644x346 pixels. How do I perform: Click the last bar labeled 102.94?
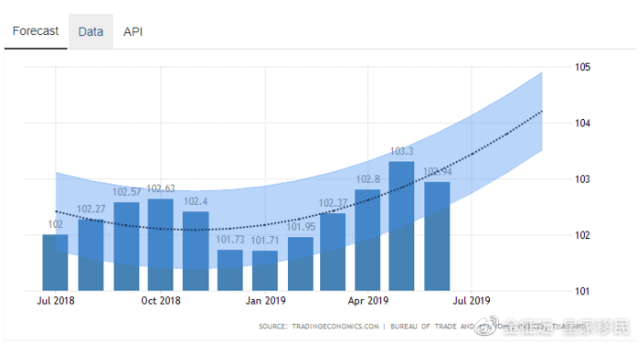point(437,236)
